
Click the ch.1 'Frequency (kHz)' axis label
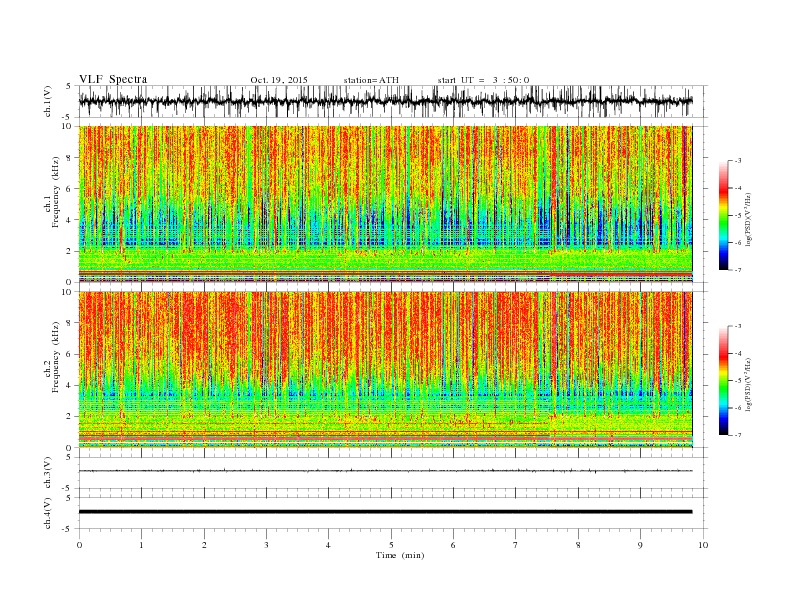[56, 192]
